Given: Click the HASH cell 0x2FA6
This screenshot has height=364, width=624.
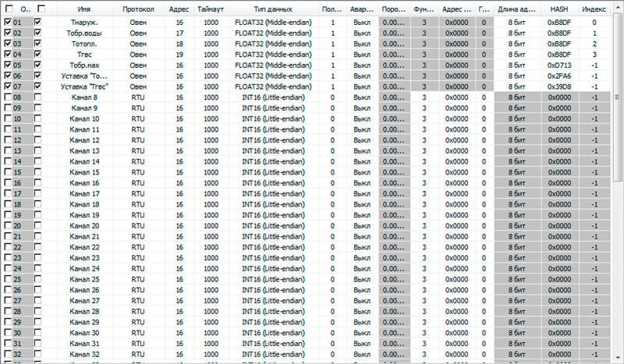Looking at the screenshot, I should click(x=559, y=76).
